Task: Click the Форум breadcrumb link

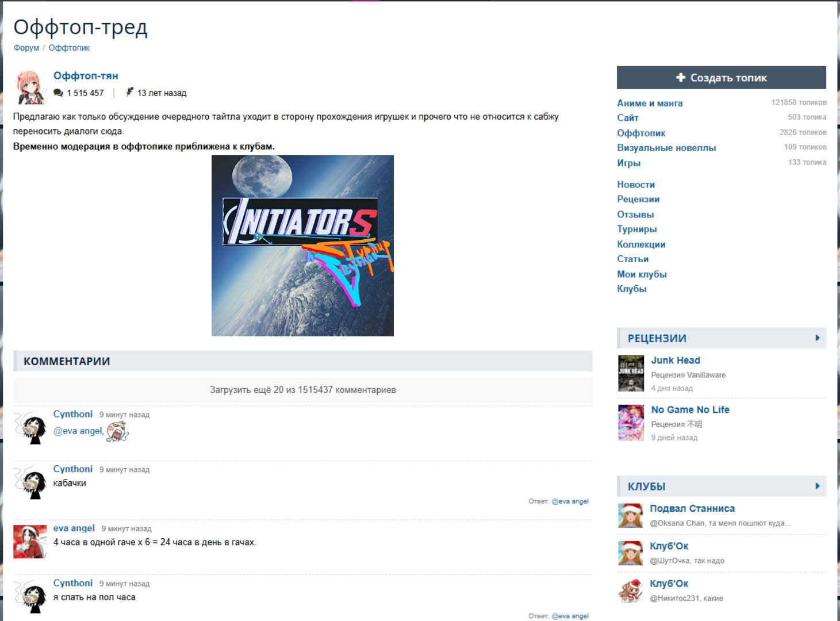Action: pos(26,48)
